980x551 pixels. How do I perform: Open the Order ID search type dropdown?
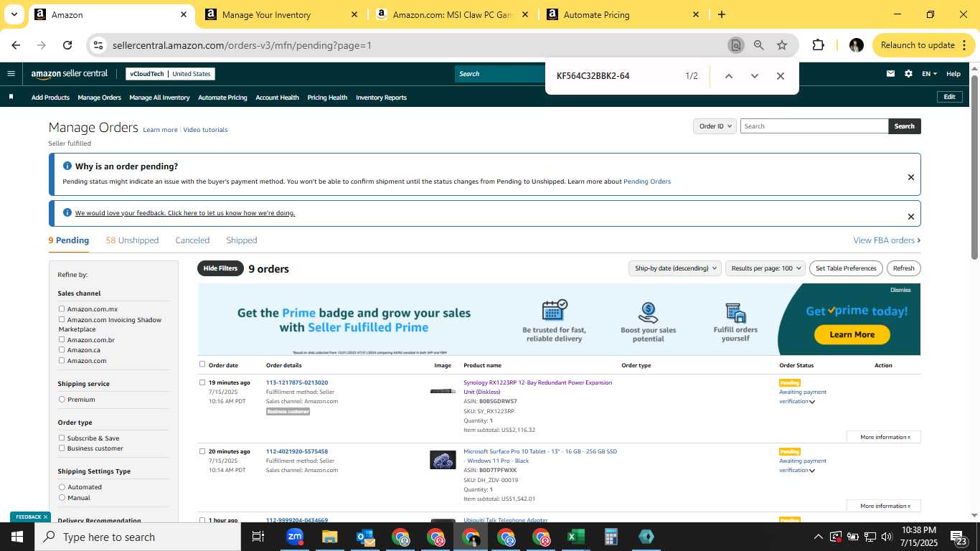[x=715, y=126]
